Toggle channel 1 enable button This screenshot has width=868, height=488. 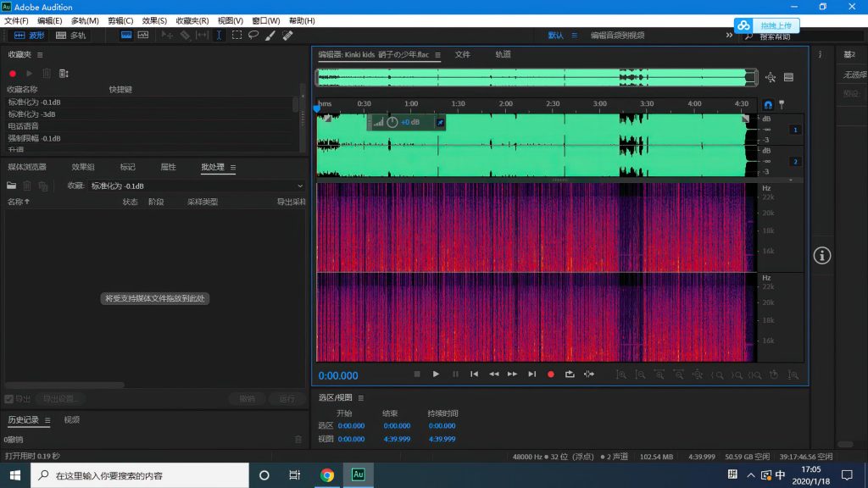(795, 130)
